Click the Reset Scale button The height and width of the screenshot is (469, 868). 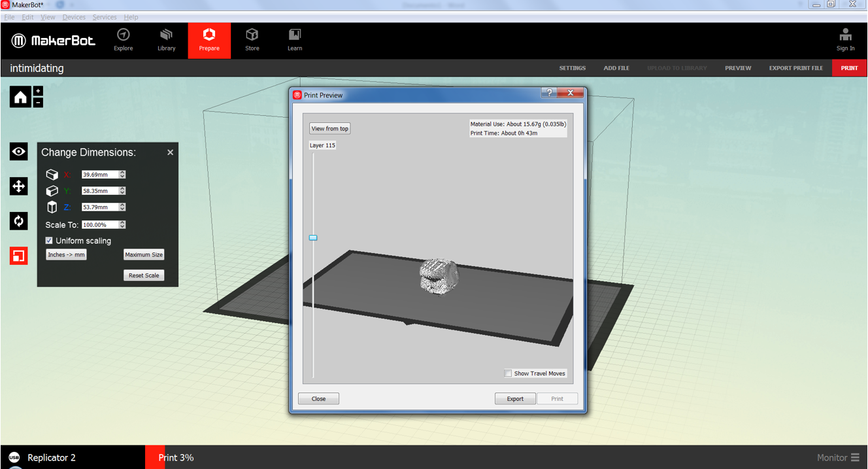pyautogui.click(x=144, y=275)
